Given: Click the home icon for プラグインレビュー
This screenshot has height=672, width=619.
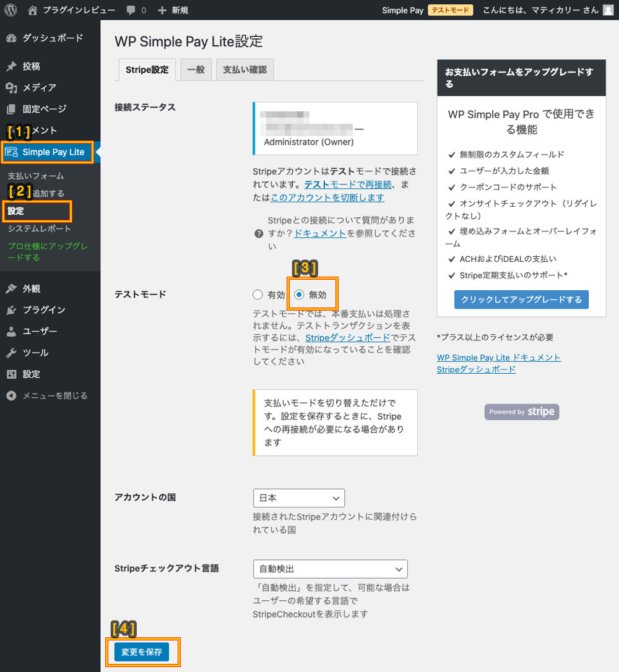Looking at the screenshot, I should pyautogui.click(x=33, y=11).
